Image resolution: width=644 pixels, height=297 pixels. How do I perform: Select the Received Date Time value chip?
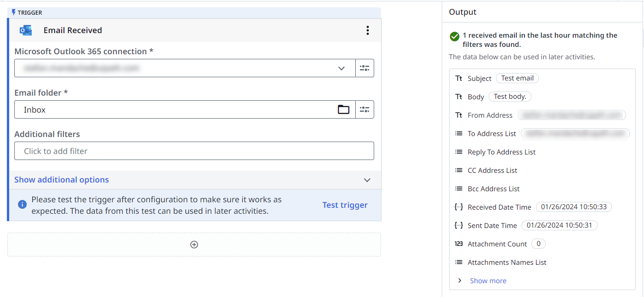(574, 207)
